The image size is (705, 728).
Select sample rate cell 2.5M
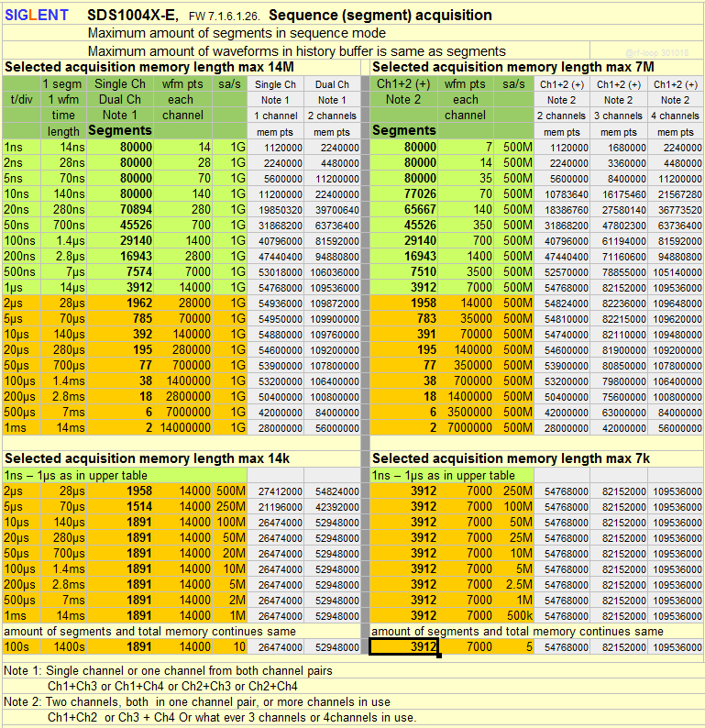coord(513,585)
